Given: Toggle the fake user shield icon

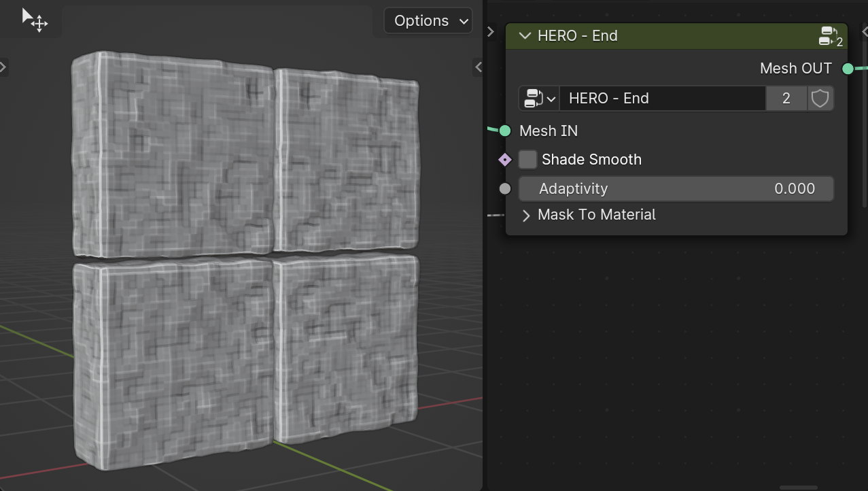Looking at the screenshot, I should point(820,99).
